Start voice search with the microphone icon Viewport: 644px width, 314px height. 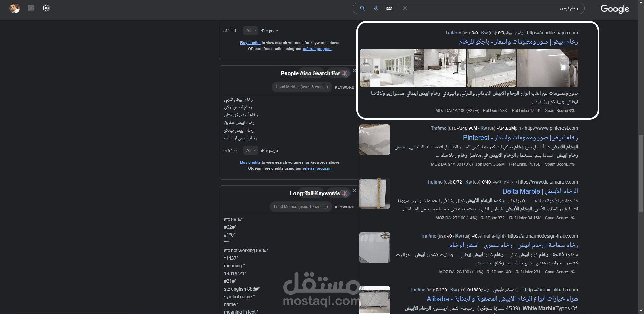tap(376, 8)
